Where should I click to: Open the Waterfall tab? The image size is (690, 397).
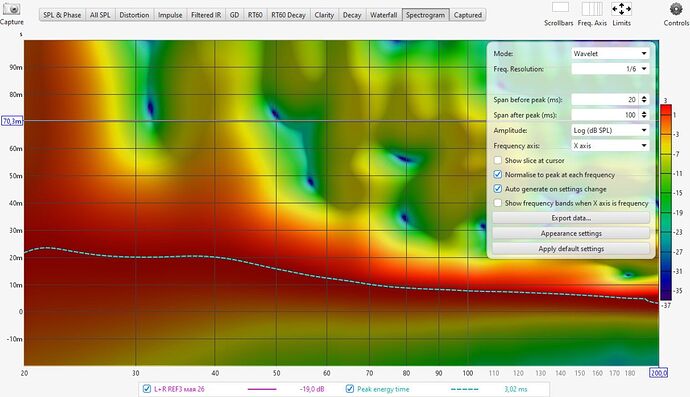tap(383, 15)
